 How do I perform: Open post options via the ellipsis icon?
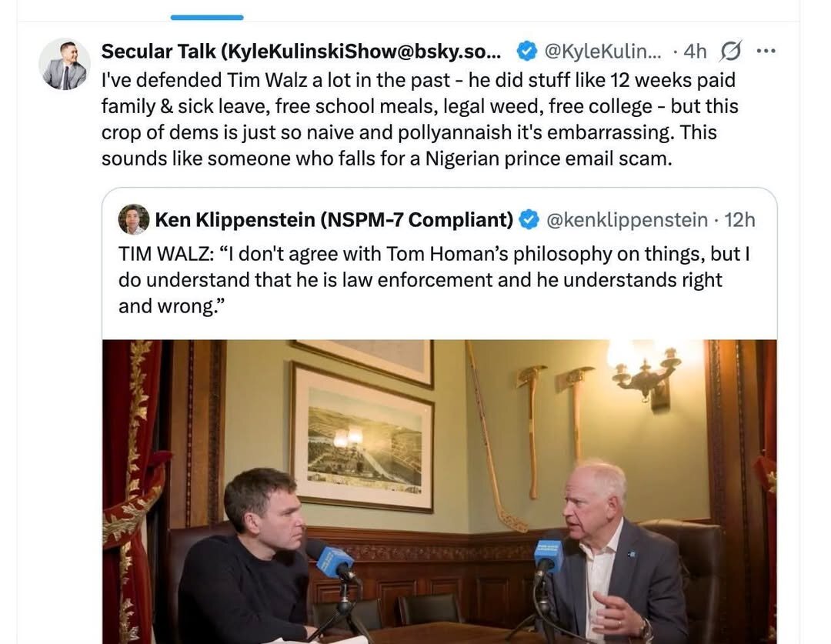point(766,51)
